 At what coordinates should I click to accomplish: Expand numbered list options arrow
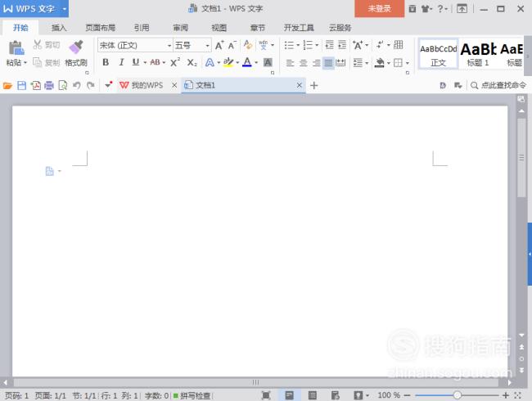click(x=317, y=45)
